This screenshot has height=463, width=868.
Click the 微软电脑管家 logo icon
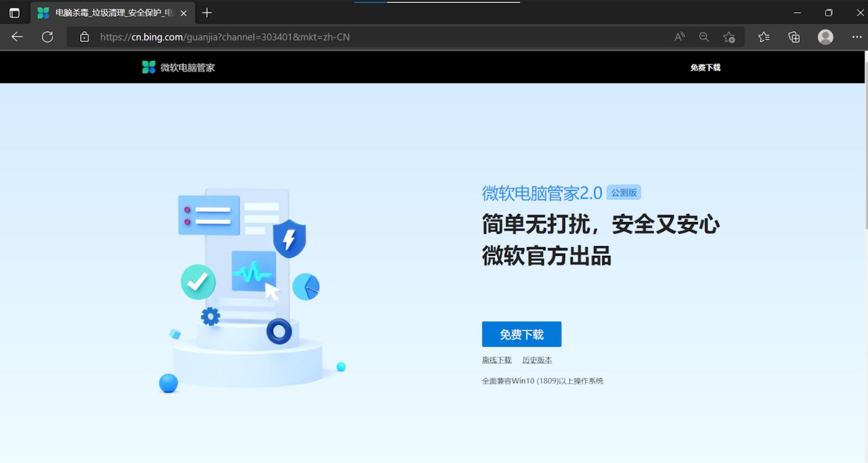pyautogui.click(x=149, y=67)
